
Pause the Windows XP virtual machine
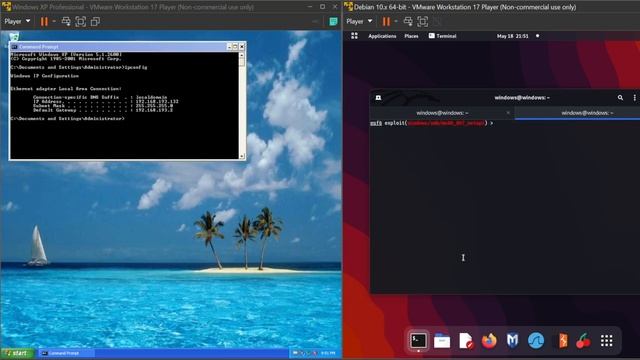pyautogui.click(x=44, y=21)
